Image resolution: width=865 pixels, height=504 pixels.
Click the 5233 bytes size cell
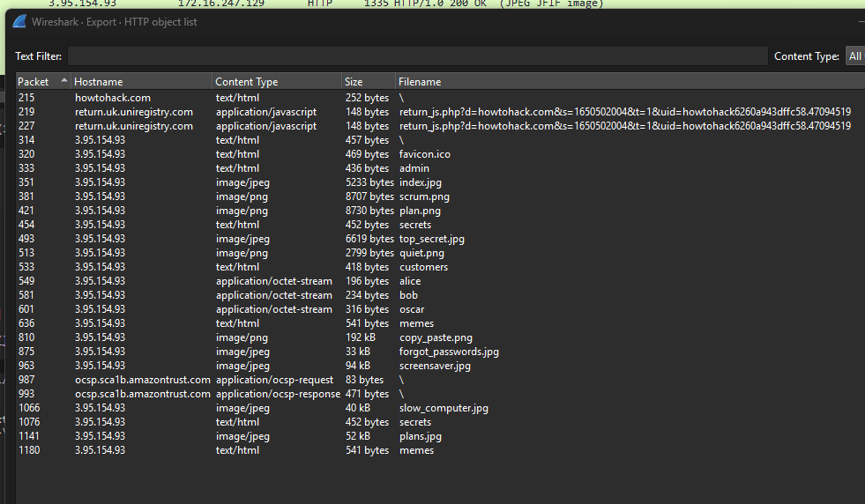[x=369, y=182]
